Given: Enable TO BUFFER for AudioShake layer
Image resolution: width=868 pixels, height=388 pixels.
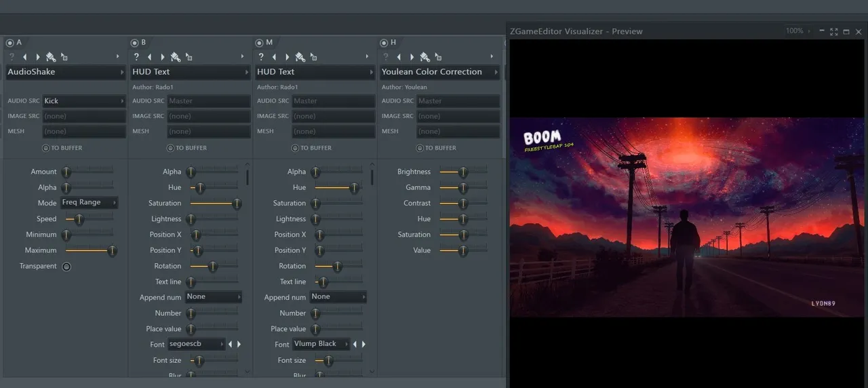Looking at the screenshot, I should [46, 148].
